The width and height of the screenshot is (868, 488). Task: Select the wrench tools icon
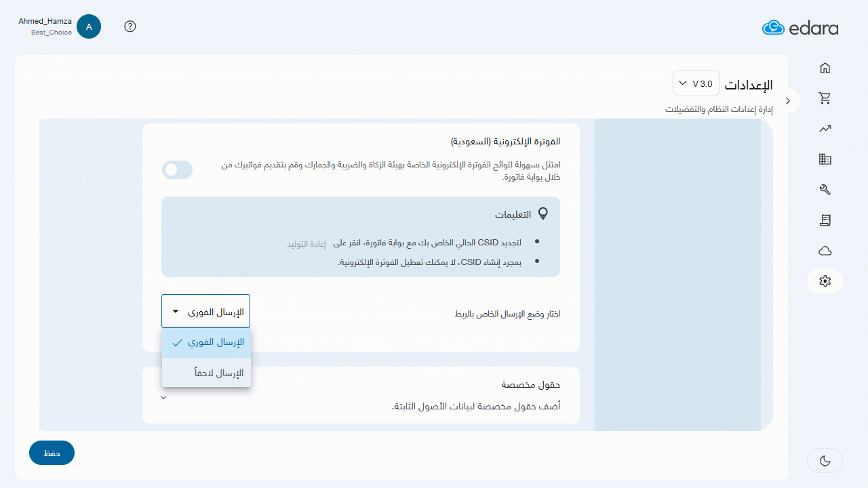point(825,190)
